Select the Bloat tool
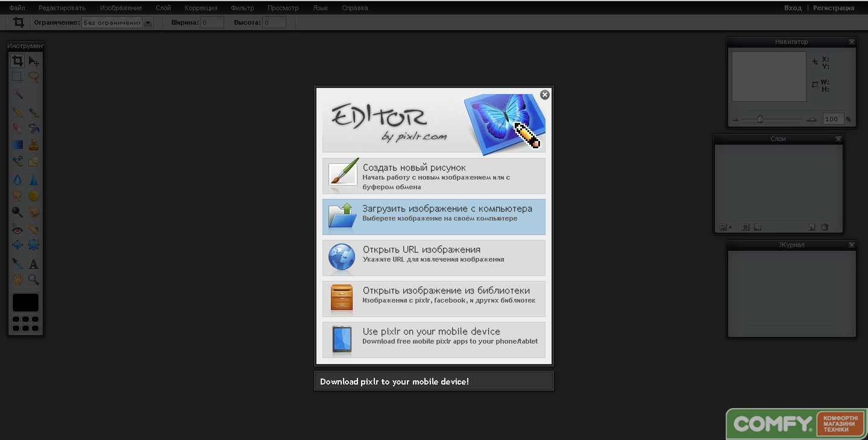 (x=17, y=245)
